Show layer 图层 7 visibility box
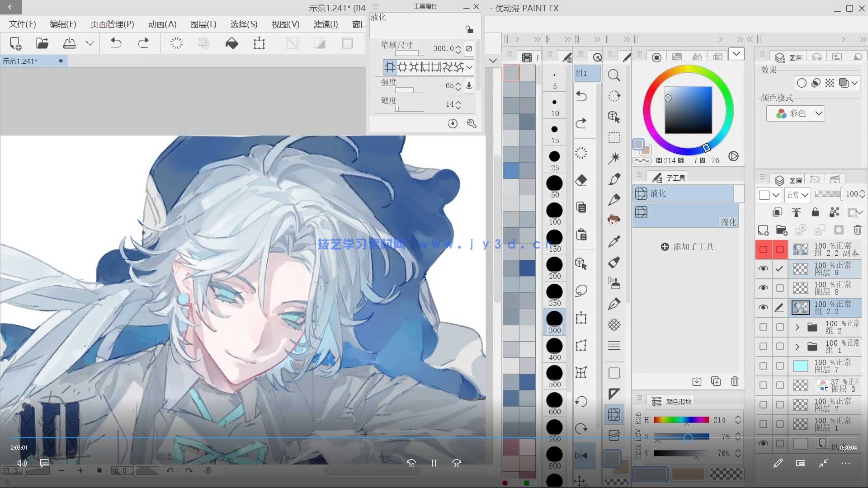Viewport: 868px width, 488px height. coord(763,366)
